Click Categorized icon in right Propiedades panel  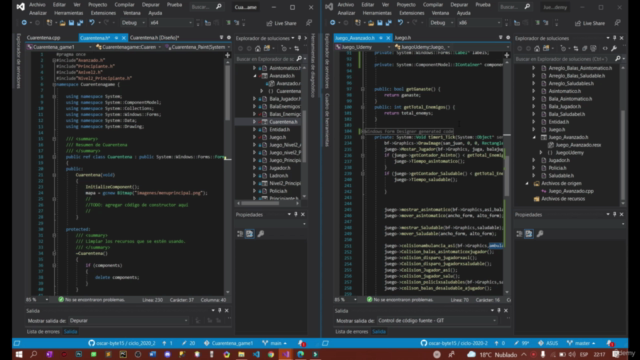click(x=519, y=234)
